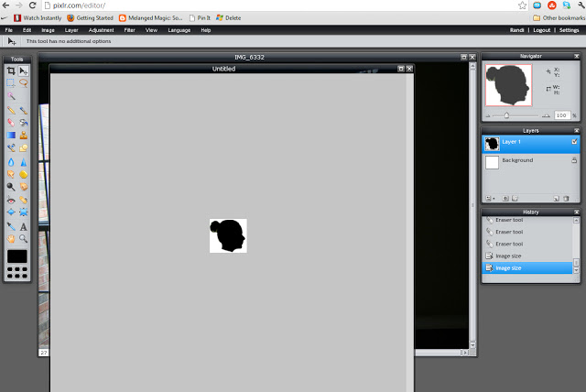This screenshot has width=586, height=392.
Task: Select the Hand tool
Action: click(11, 238)
